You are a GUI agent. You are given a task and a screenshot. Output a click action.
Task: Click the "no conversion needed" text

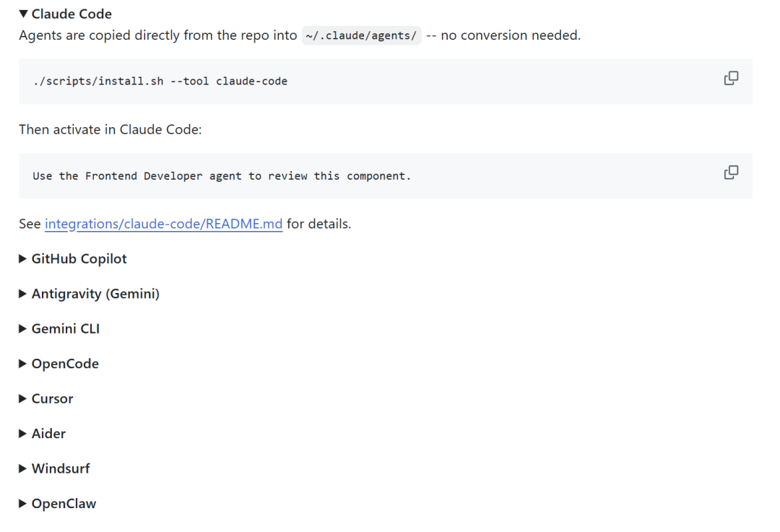click(x=510, y=35)
